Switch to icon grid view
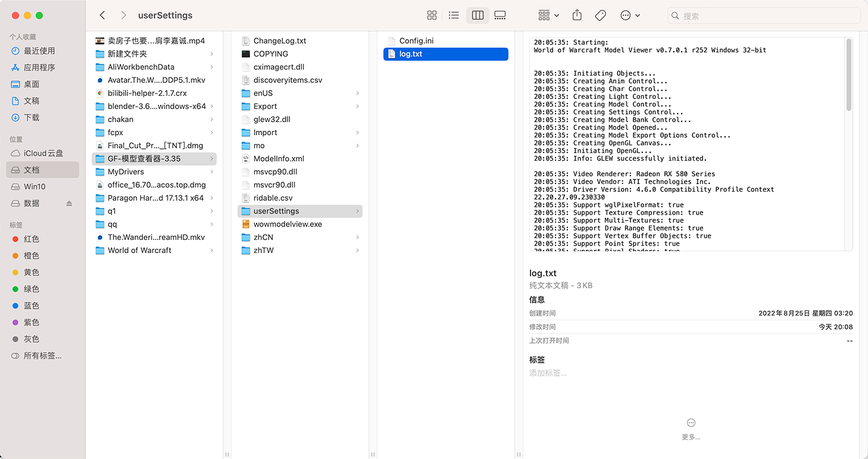868x459 pixels. pos(432,15)
